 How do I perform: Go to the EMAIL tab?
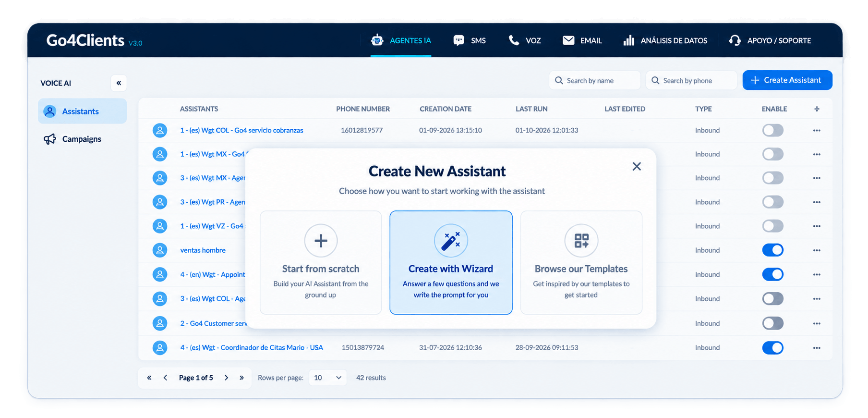coord(582,40)
